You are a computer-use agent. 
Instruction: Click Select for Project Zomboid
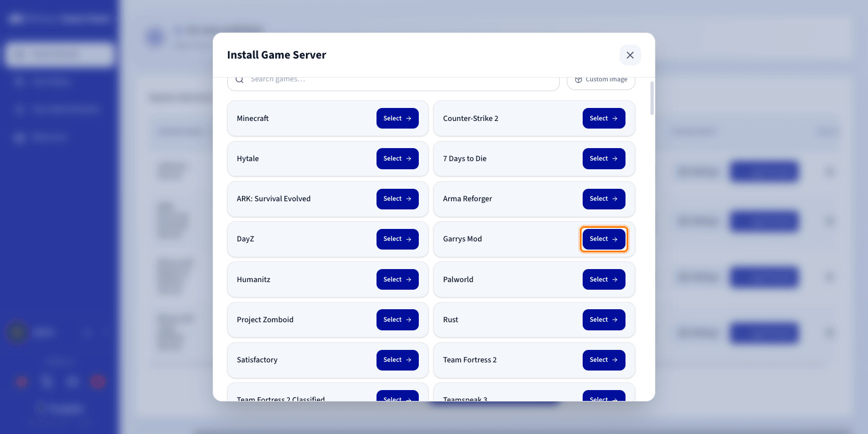coord(397,320)
